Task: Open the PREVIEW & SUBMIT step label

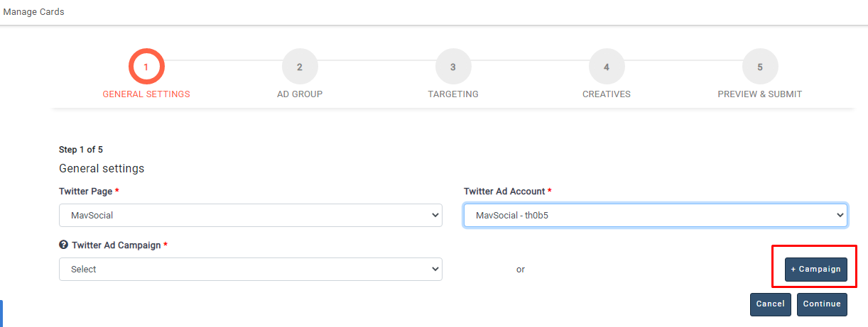Action: pyautogui.click(x=759, y=94)
